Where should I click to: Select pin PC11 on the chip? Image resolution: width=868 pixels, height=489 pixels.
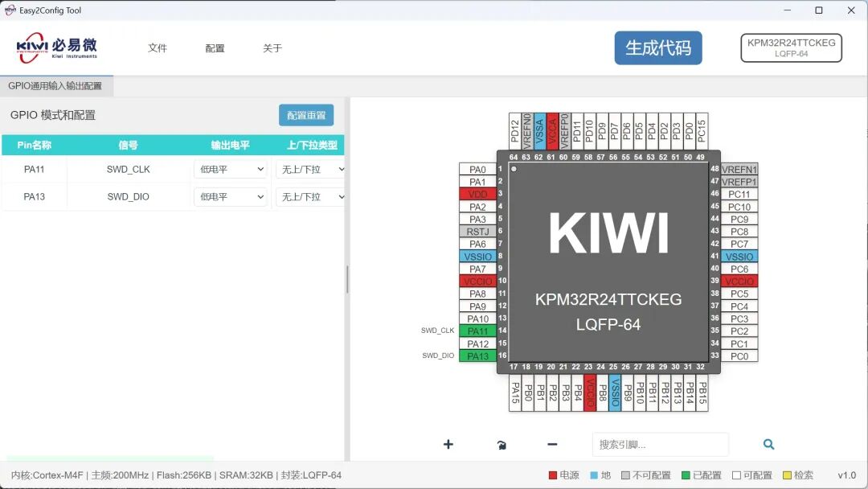[x=739, y=195]
